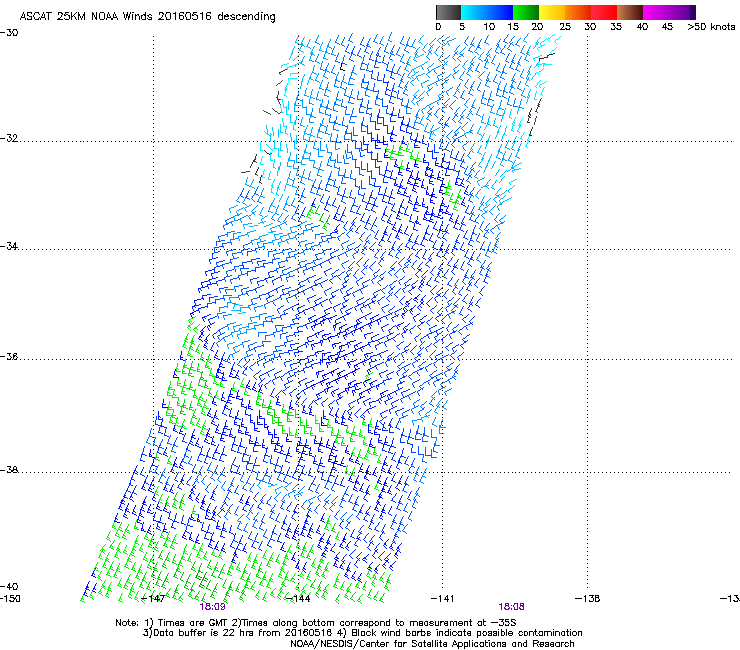Click the purple "18:08" swath time label
Screen dimensions: 740x650
tap(512, 607)
